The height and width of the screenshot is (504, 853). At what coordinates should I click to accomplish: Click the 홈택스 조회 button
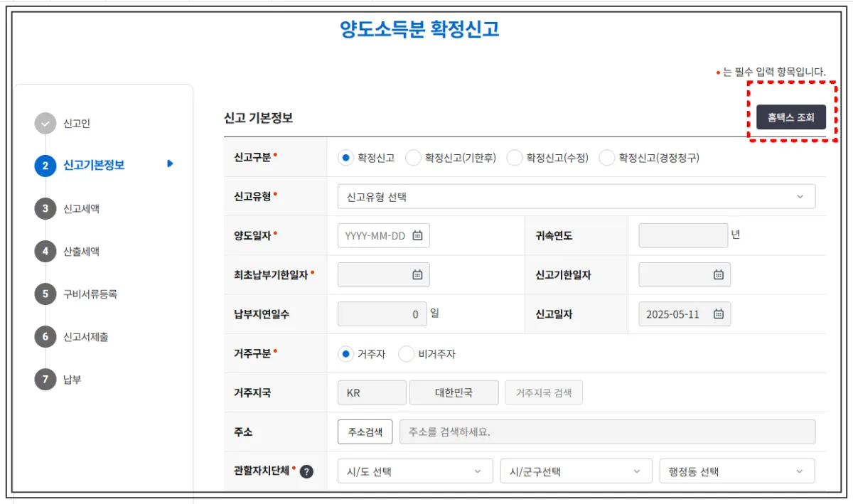coord(791,117)
